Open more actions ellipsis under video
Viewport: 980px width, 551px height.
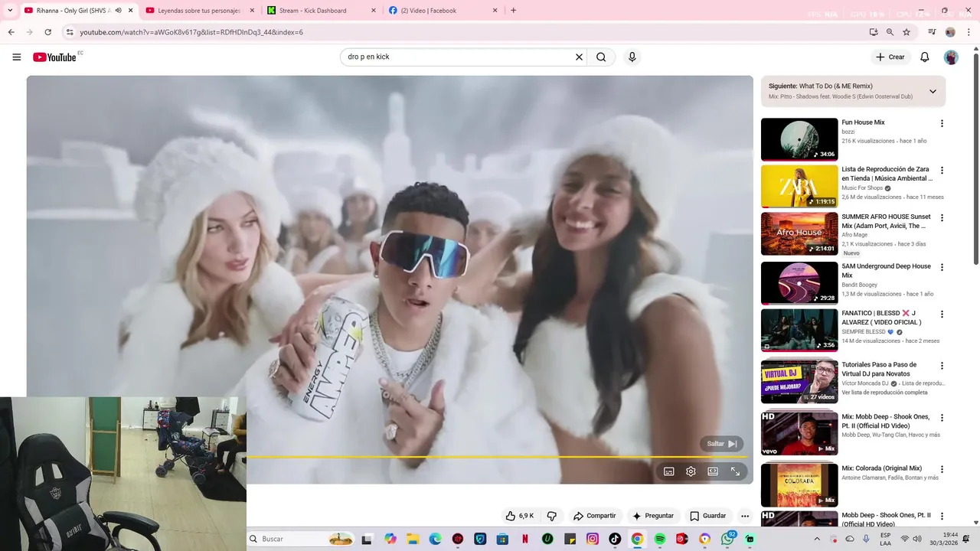point(745,516)
